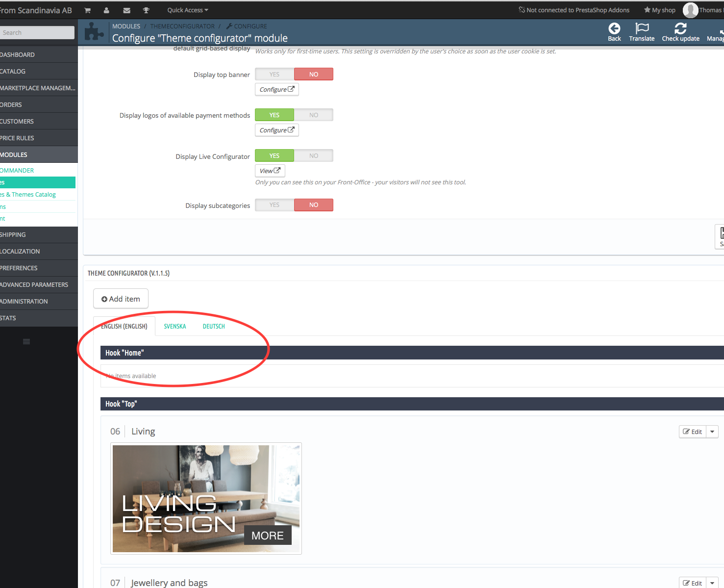Open the Preferences menu
The image size is (724, 588).
click(x=39, y=268)
